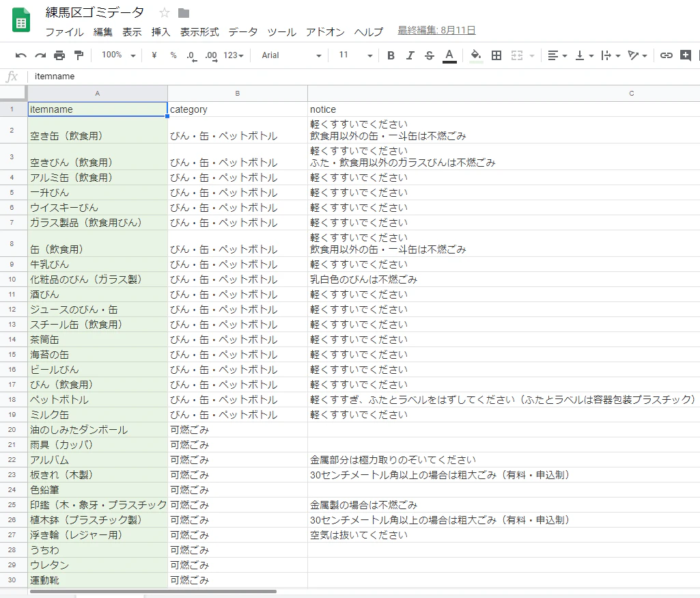This screenshot has width=700, height=598.
Task: Open the 表示形式 menu
Action: tap(199, 31)
